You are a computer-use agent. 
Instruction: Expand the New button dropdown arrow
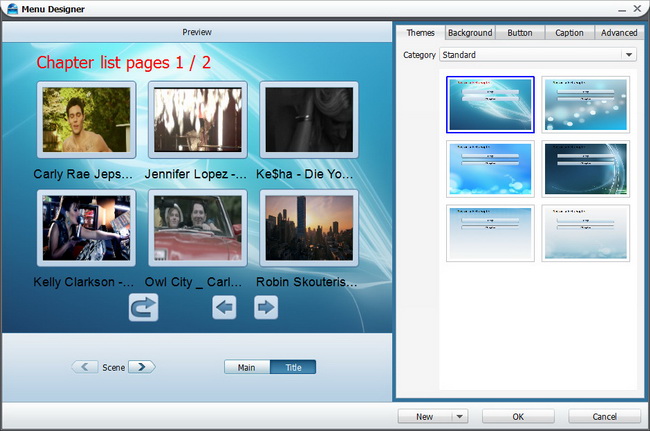[459, 416]
